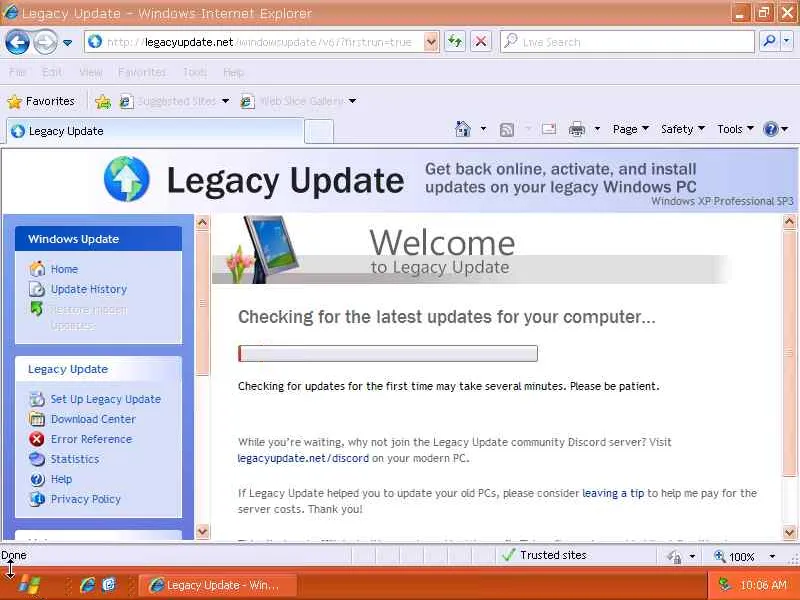Open the Favorites menu in menu bar
Viewport: 800px width, 600px height.
[142, 72]
